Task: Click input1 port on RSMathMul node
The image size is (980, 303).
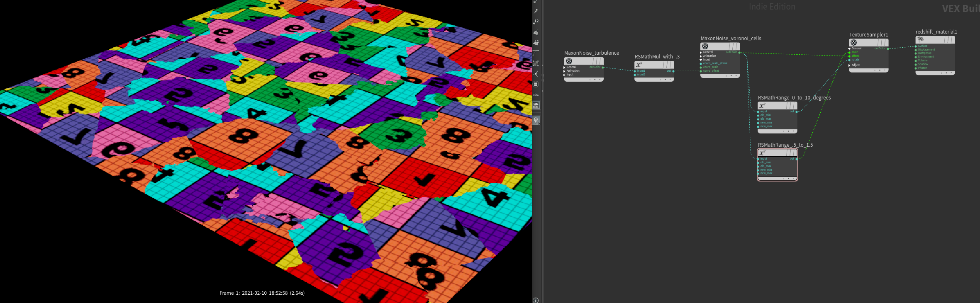Action: (x=635, y=71)
